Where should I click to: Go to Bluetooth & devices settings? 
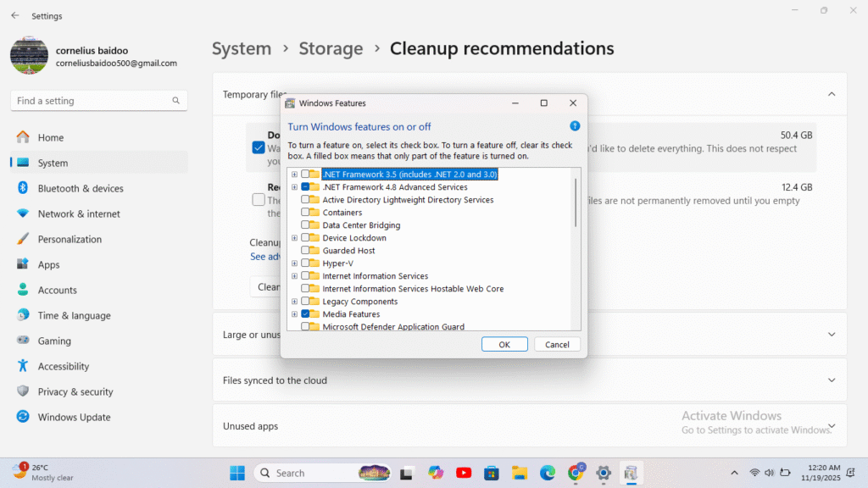pyautogui.click(x=81, y=188)
